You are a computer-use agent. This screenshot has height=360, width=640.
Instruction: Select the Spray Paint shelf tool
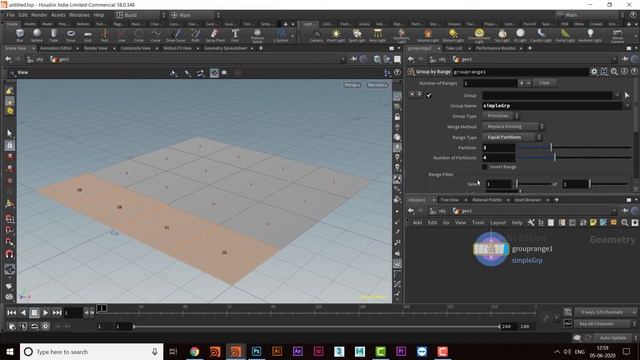click(215, 35)
